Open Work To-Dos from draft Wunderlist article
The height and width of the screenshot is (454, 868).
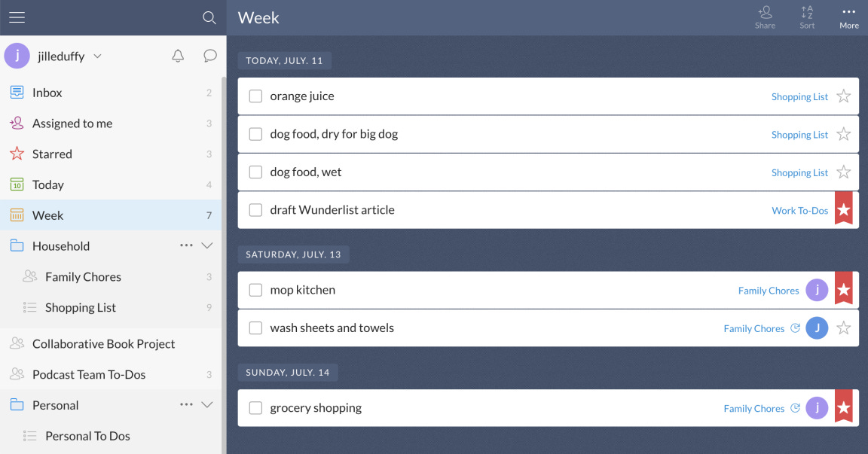pyautogui.click(x=799, y=210)
